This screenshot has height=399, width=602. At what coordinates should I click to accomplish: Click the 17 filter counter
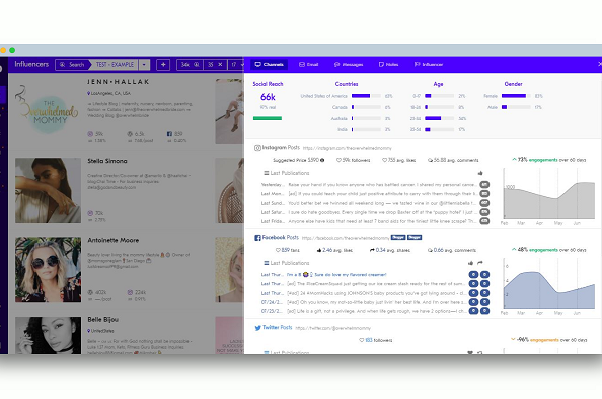tap(235, 65)
